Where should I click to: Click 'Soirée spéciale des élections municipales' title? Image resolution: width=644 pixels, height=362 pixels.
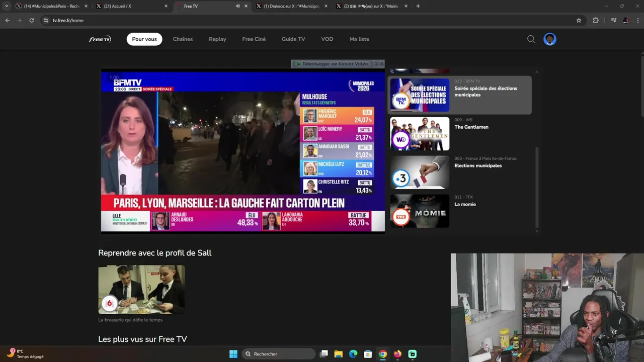point(486,92)
